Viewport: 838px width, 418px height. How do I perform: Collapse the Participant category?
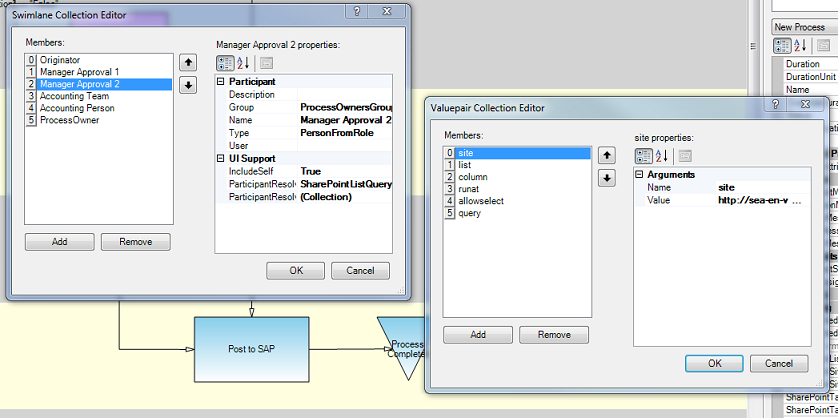[x=221, y=82]
